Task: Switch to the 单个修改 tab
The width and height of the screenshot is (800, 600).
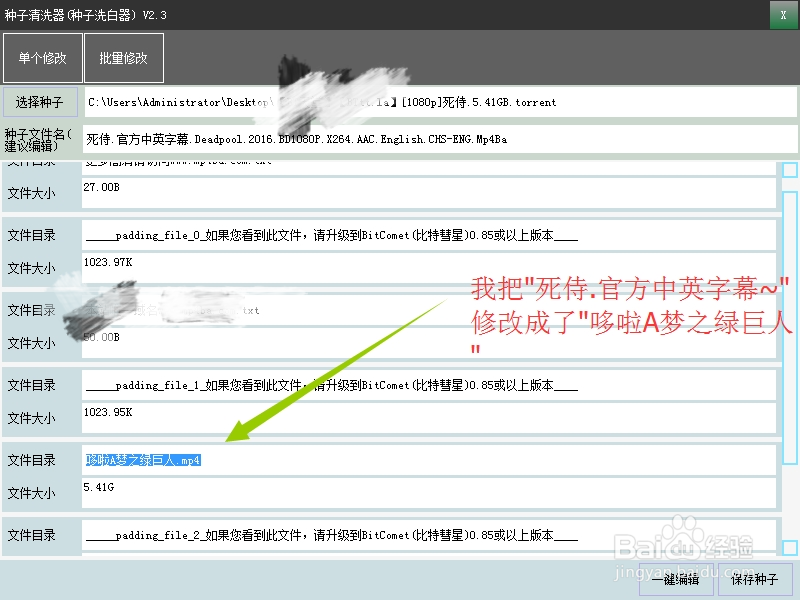Action: (x=43, y=58)
